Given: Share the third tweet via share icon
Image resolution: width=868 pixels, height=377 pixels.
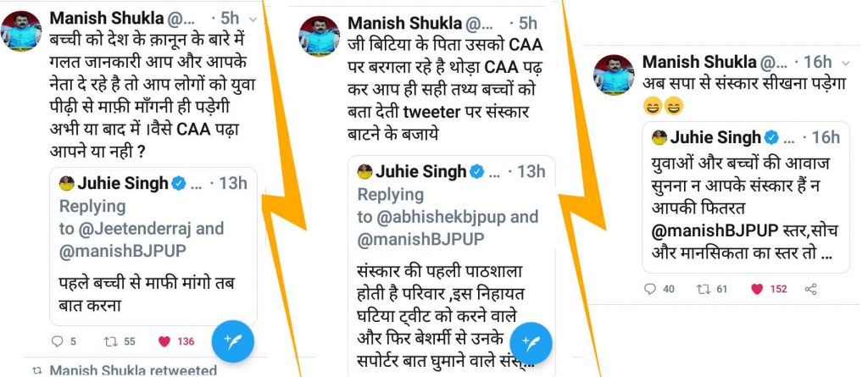Looking at the screenshot, I should [810, 289].
